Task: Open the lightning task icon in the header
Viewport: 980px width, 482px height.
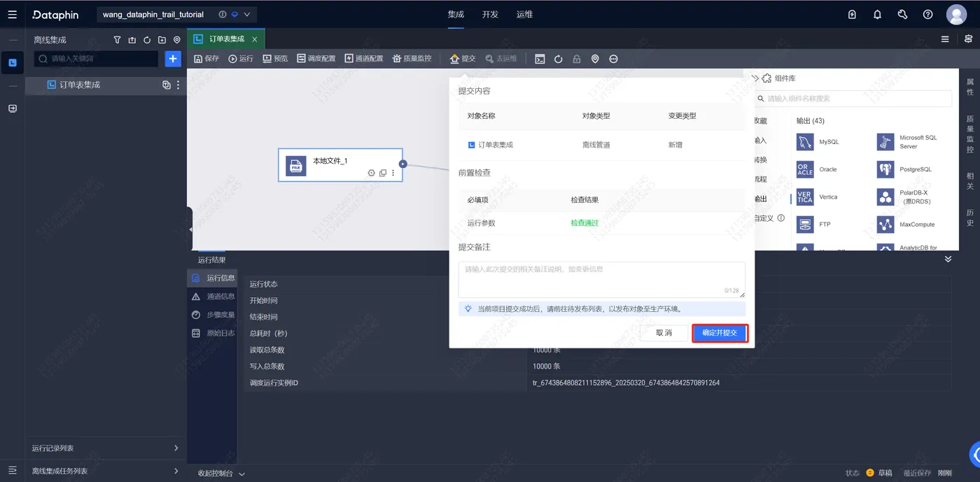Action: [x=852, y=14]
